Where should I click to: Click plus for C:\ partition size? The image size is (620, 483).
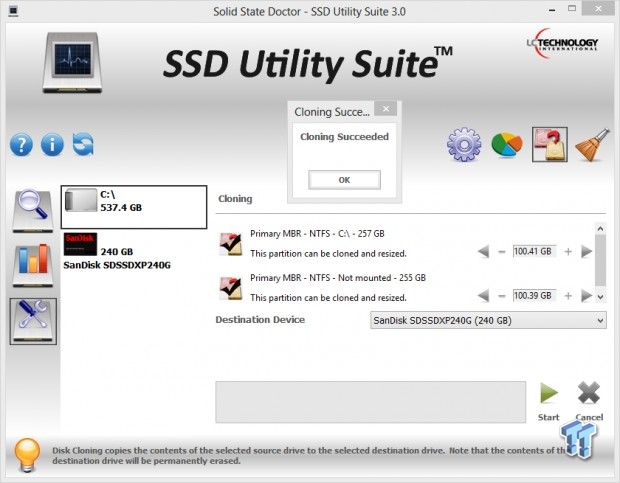pyautogui.click(x=568, y=252)
